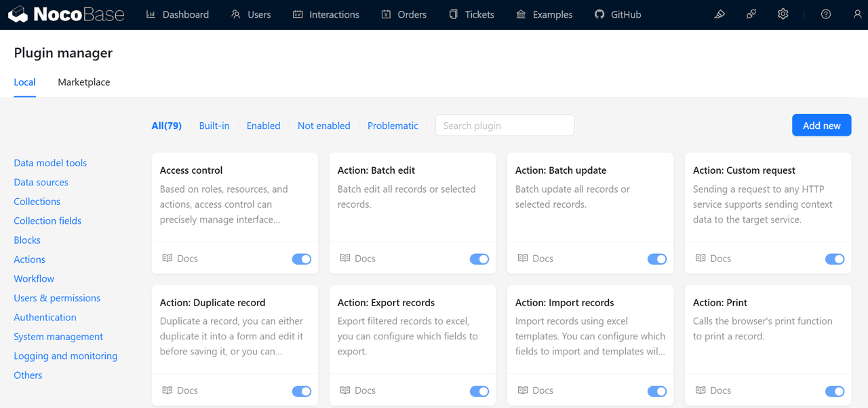Click the Interactions menu icon
This screenshot has height=408, width=868.
coord(298,14)
